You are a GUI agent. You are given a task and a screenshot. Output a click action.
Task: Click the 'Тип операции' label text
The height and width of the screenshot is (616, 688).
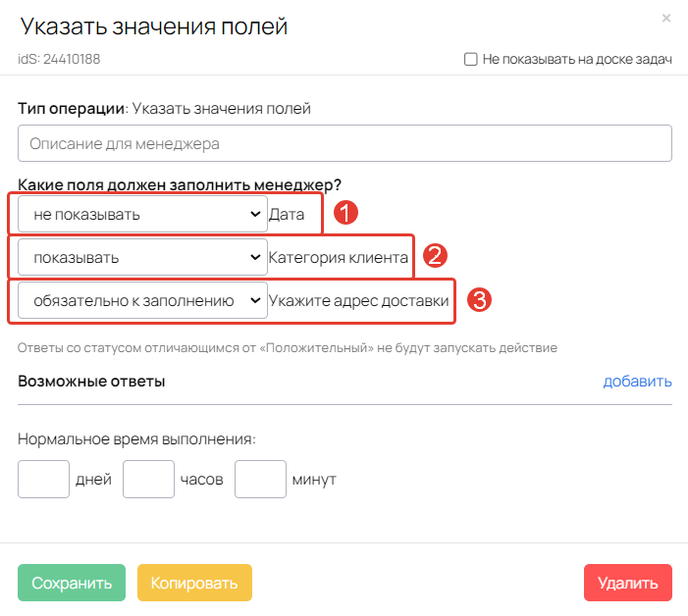coord(71,108)
